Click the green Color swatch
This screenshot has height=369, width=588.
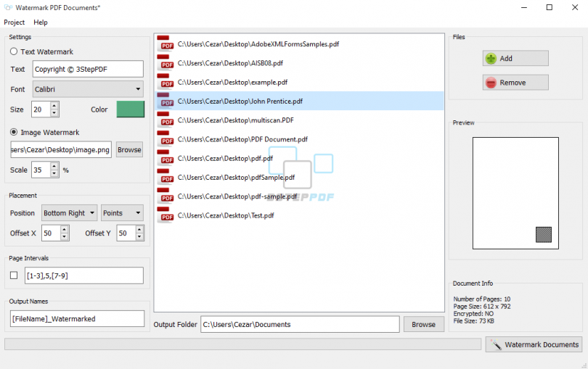coord(131,109)
